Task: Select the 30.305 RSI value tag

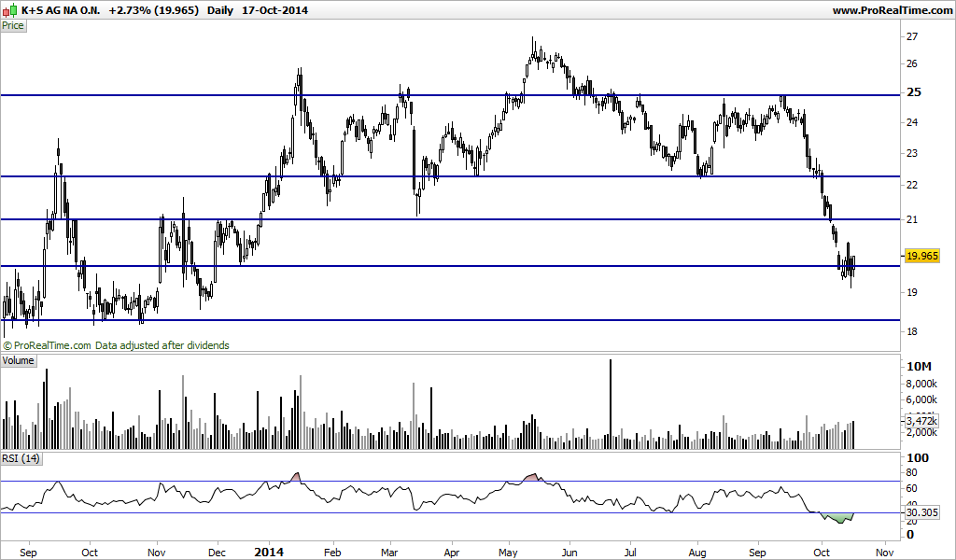Action: (x=921, y=512)
